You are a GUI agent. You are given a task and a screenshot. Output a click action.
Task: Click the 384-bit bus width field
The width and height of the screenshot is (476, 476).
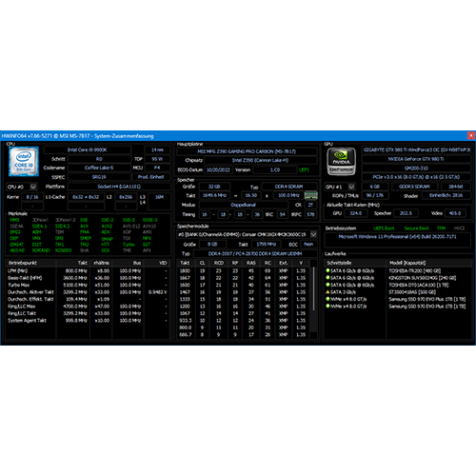456,187
